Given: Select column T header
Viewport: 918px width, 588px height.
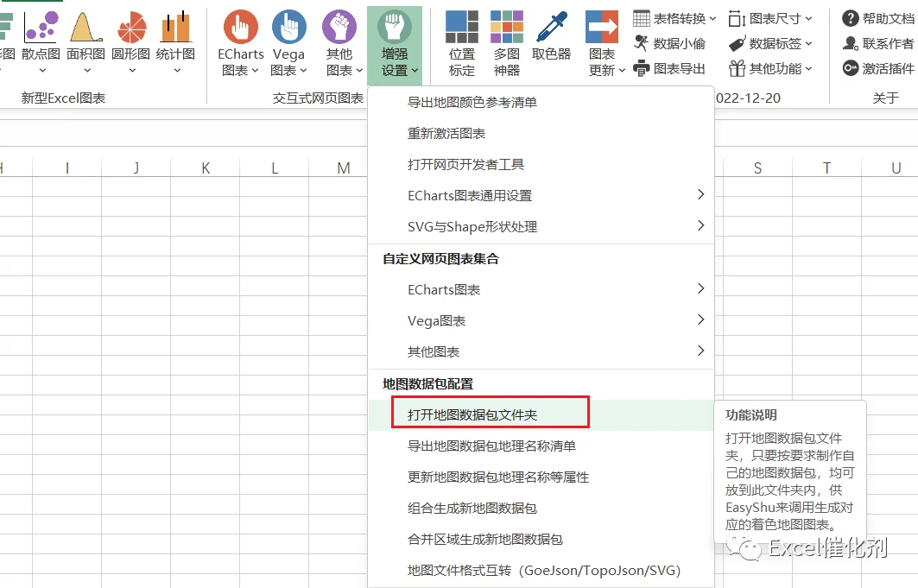Looking at the screenshot, I should tap(826, 168).
